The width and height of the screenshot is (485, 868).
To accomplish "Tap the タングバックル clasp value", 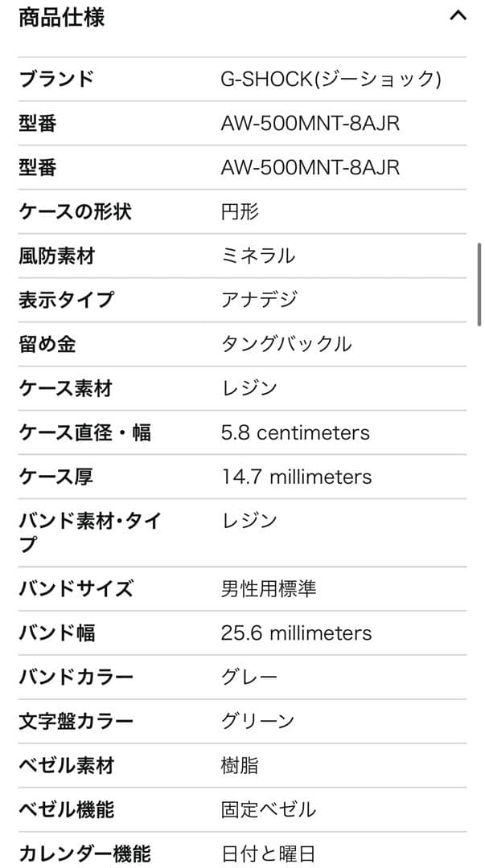I will pyautogui.click(x=286, y=344).
